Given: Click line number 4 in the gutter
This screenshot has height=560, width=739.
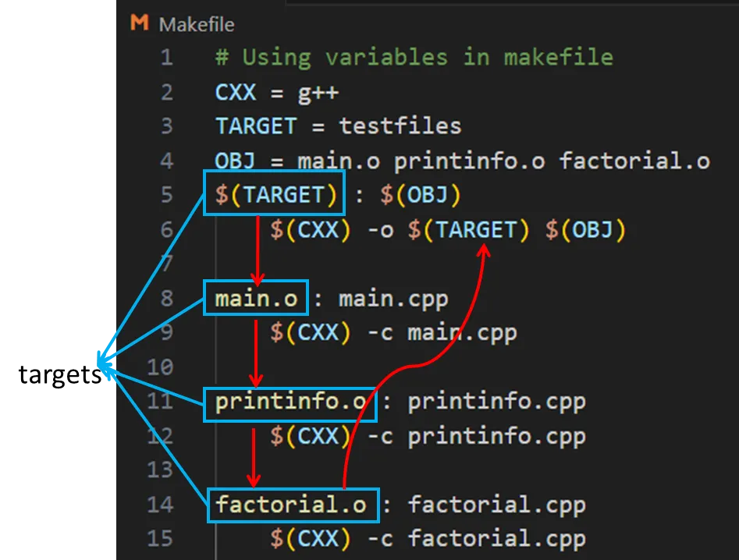Looking at the screenshot, I should click(x=165, y=161).
